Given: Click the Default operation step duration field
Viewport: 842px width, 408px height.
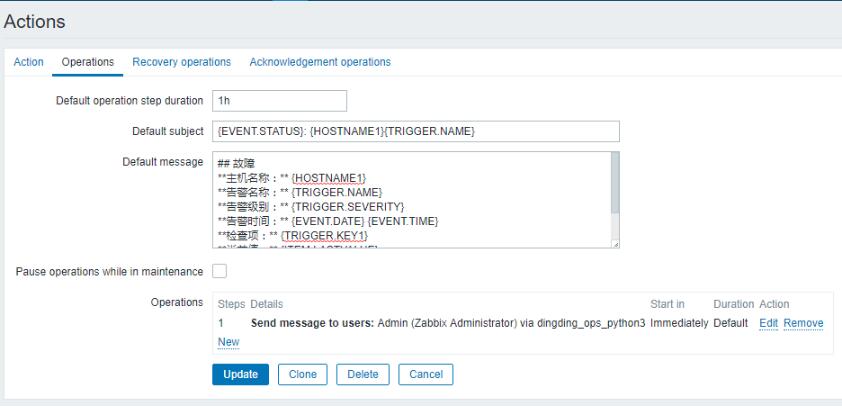Looking at the screenshot, I should 279,101.
